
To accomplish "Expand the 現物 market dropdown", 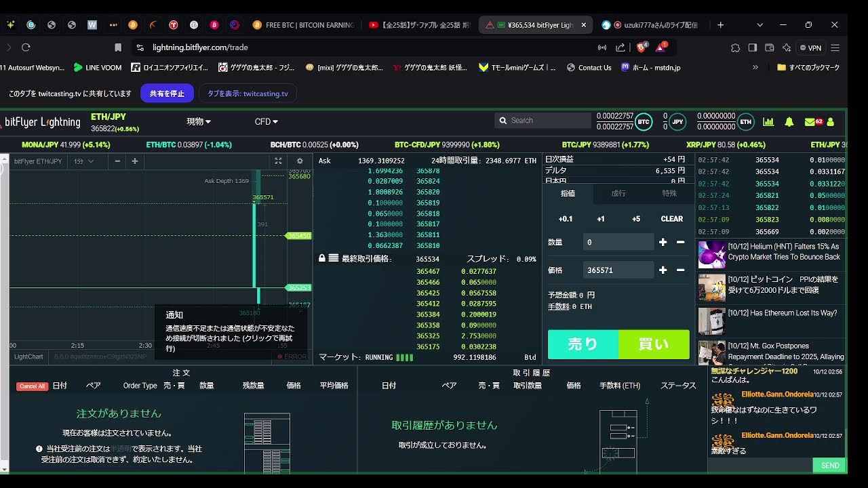I will [x=199, y=122].
